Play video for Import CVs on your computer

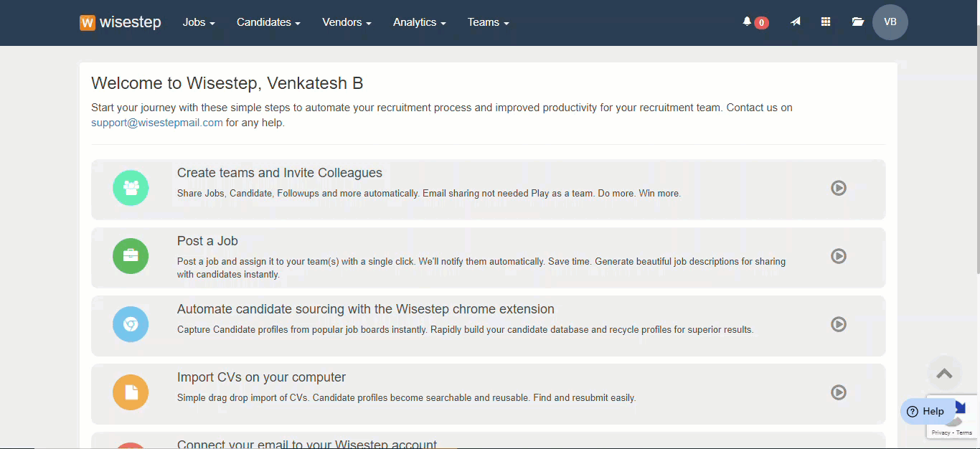[x=839, y=392]
